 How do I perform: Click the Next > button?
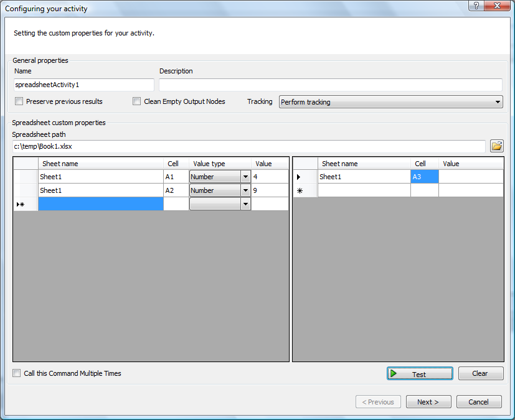[428, 402]
